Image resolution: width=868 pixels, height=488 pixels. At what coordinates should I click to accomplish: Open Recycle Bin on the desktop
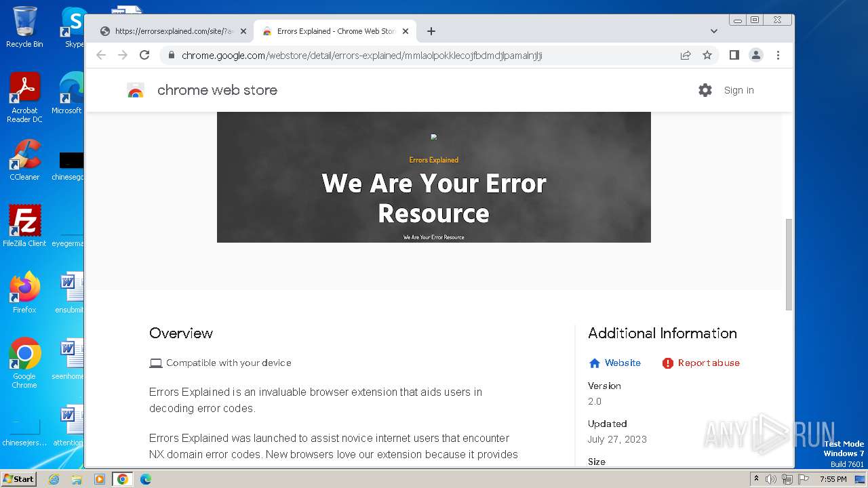(24, 27)
